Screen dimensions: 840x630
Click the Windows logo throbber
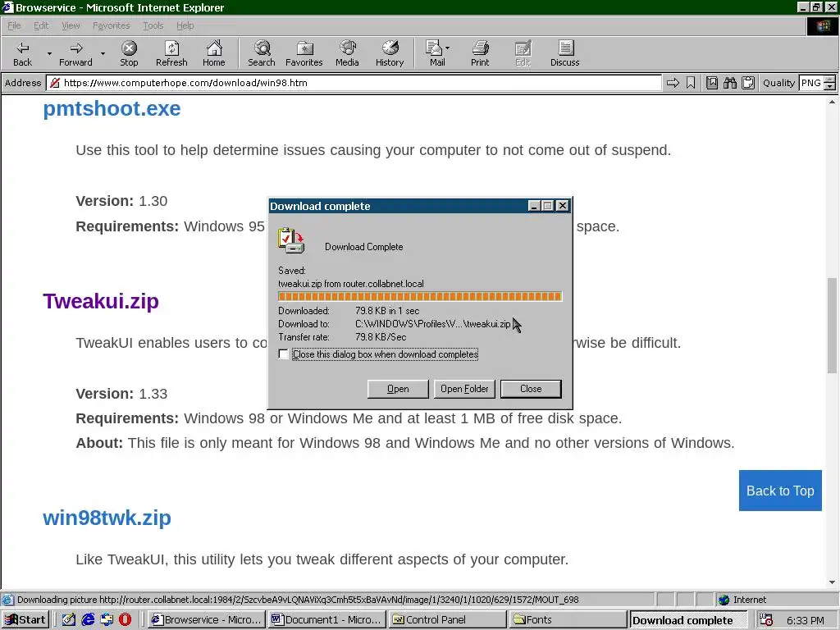coord(823,26)
